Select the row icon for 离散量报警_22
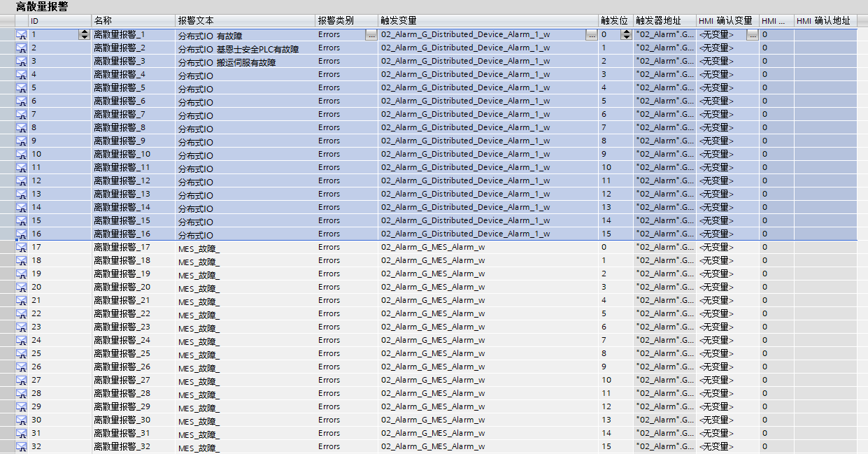Screen dimensions: 868x454 (21, 313)
